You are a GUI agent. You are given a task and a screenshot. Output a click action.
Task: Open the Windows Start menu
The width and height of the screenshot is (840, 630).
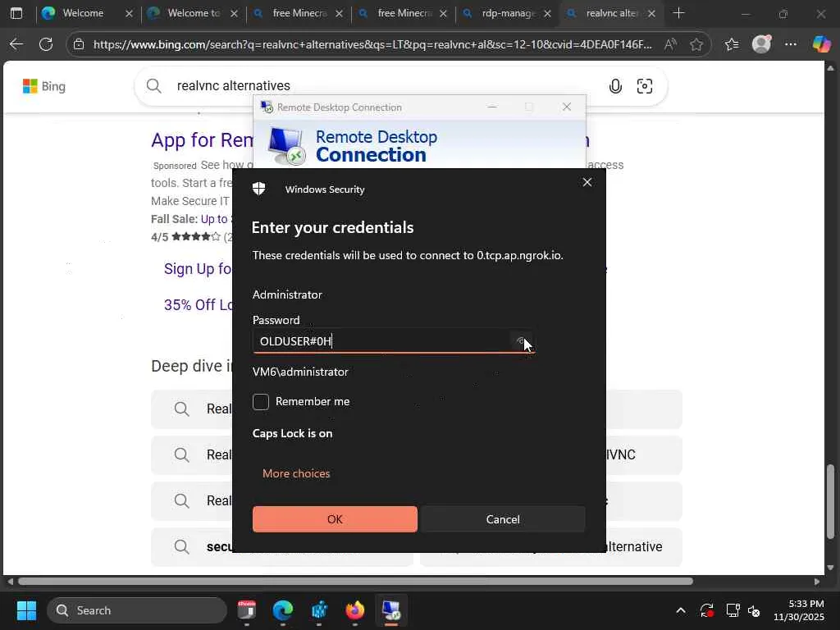26,610
